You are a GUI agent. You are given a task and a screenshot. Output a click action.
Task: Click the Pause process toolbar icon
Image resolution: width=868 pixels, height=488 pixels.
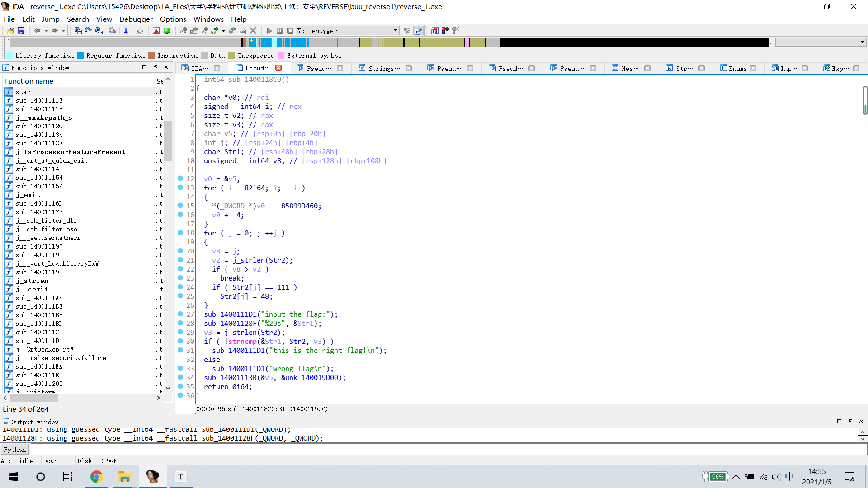280,31
